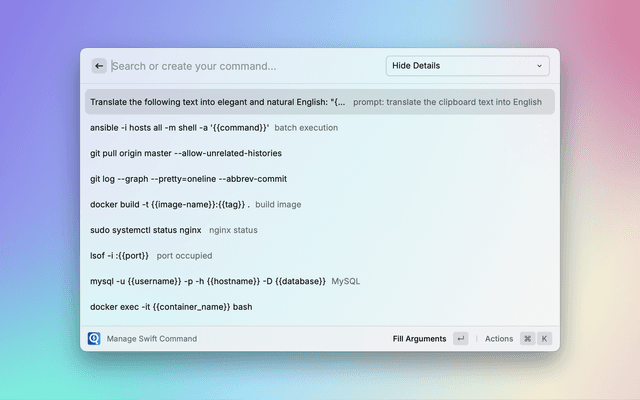
Task: Select the ansible batch execution command
Action: 214,128
